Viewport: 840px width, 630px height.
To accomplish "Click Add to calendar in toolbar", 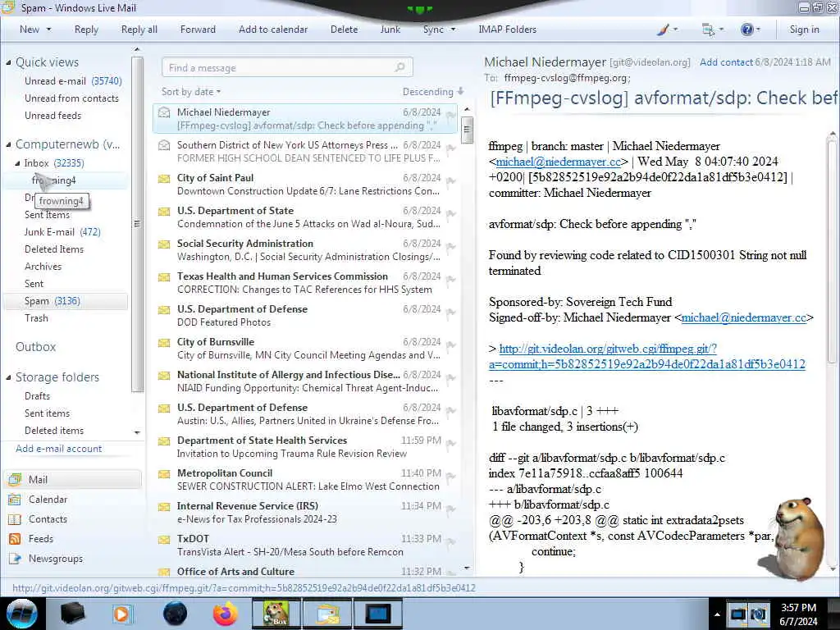I will (x=273, y=30).
